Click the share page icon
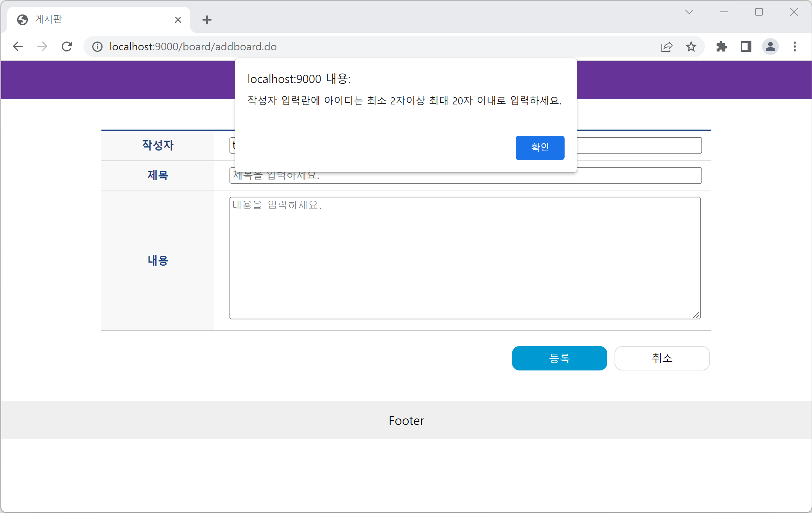 667,46
